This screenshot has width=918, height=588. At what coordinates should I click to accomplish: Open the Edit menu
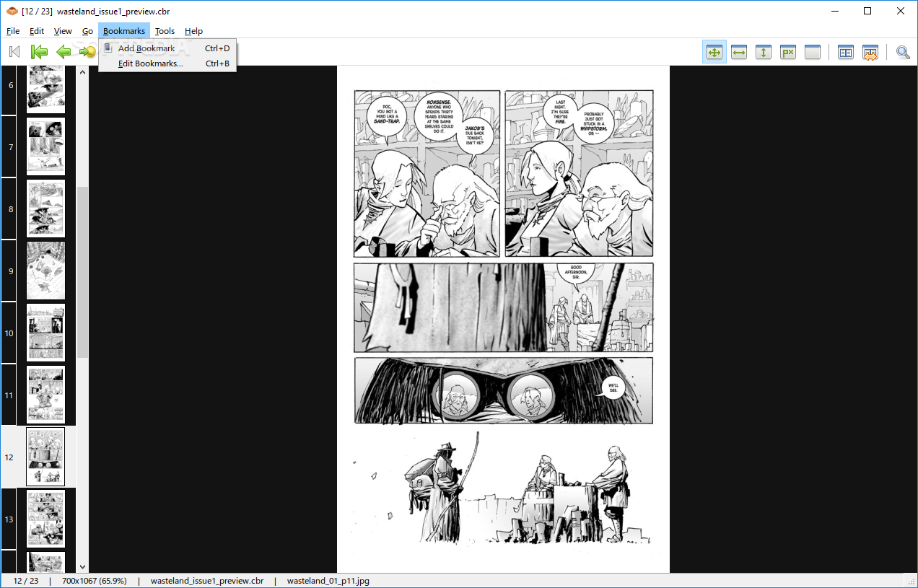pos(37,31)
